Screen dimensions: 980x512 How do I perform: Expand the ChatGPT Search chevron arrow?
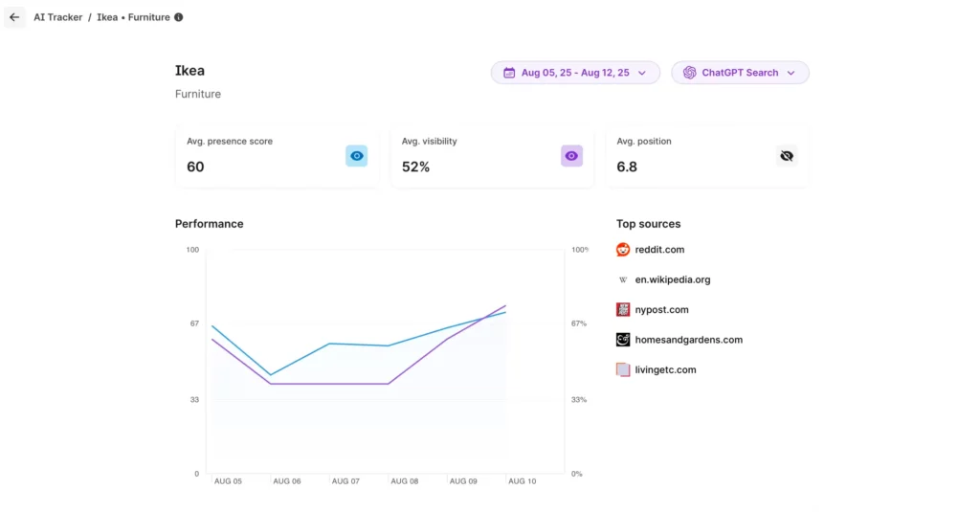791,73
